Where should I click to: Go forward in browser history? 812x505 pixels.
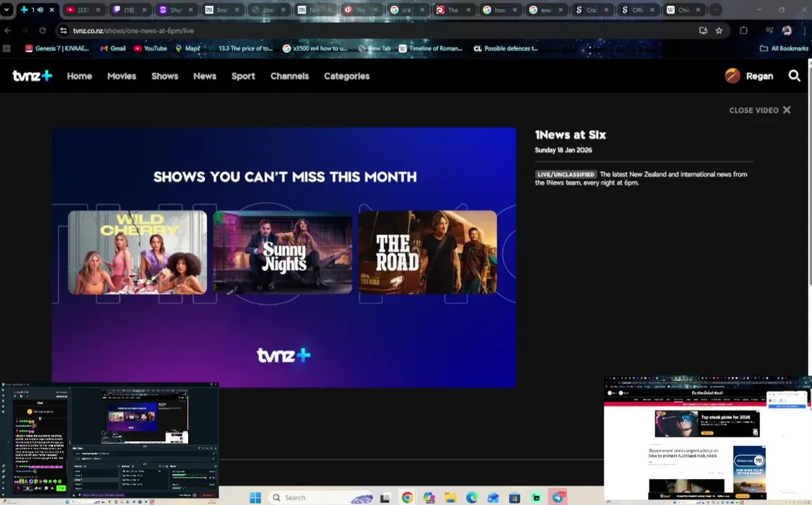point(25,31)
